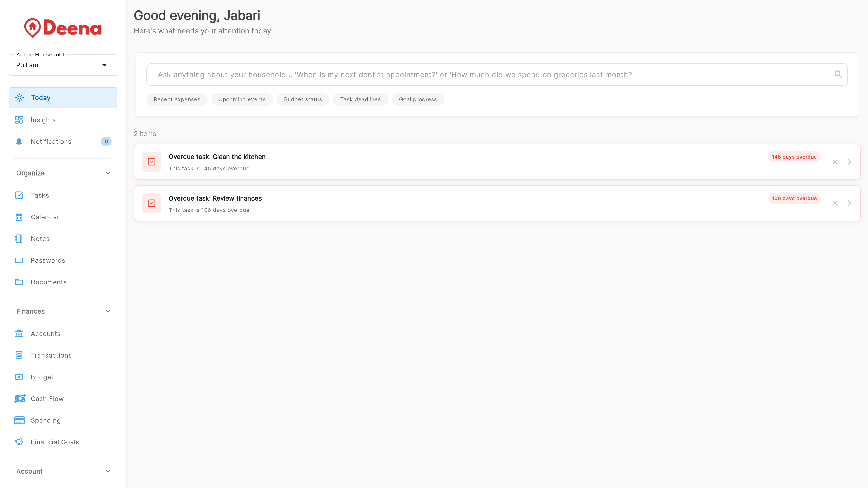Screen dimensions: 868x488
Task: Click the Notes notebook icon
Action: (x=19, y=238)
